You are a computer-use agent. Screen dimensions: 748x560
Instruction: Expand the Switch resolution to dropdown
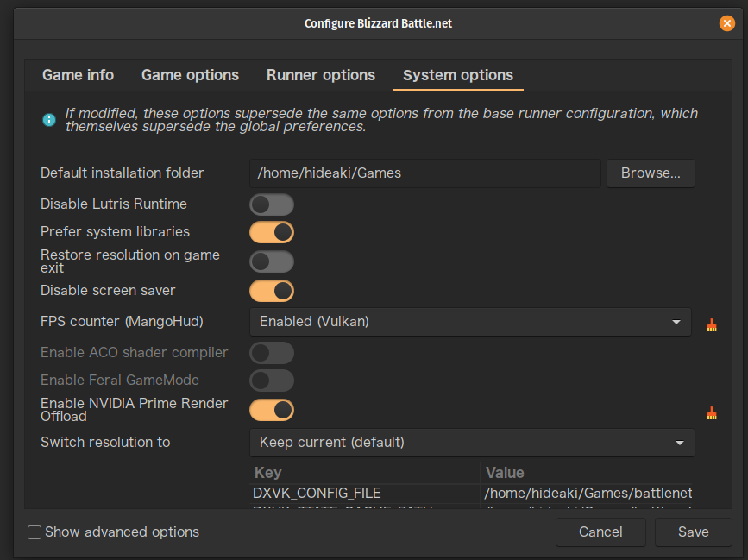tap(472, 443)
